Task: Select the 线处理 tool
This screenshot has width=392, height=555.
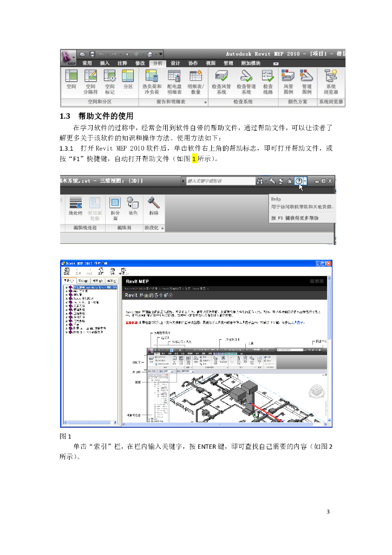Action: point(75,205)
